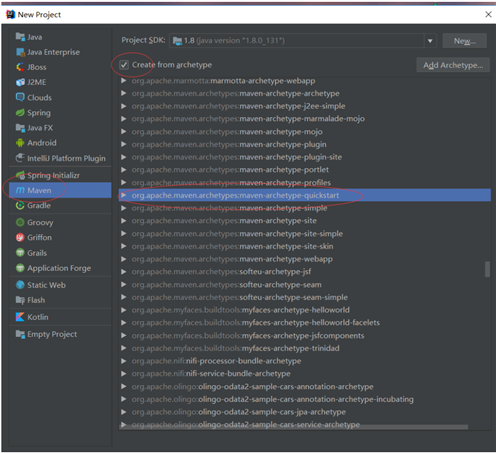496x453 pixels.
Task: Choose Static Web project type
Action: [x=60, y=285]
